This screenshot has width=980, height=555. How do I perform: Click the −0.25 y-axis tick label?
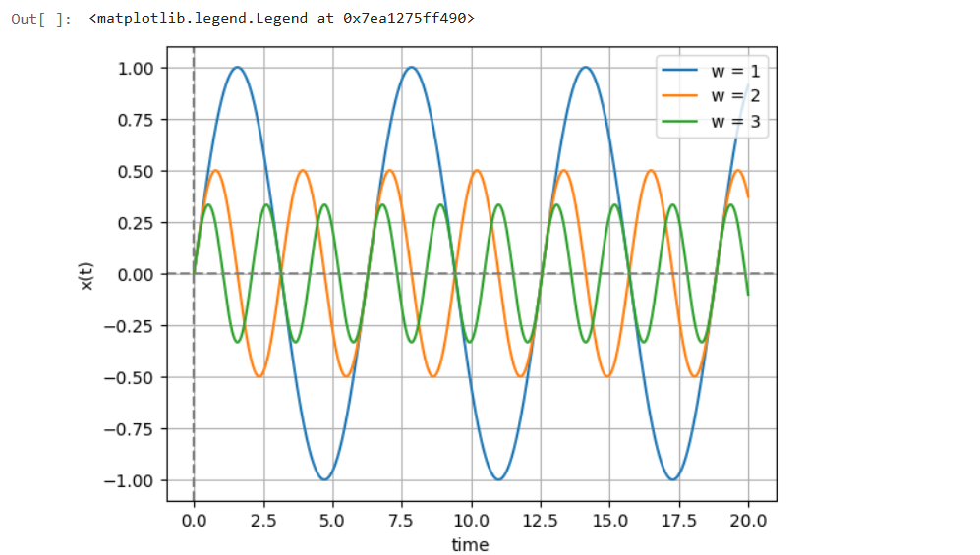tap(129, 326)
